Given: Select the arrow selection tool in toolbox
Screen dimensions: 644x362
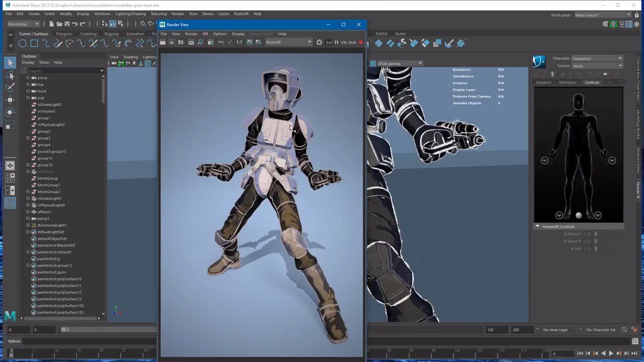Looking at the screenshot, I should pos(10,63).
